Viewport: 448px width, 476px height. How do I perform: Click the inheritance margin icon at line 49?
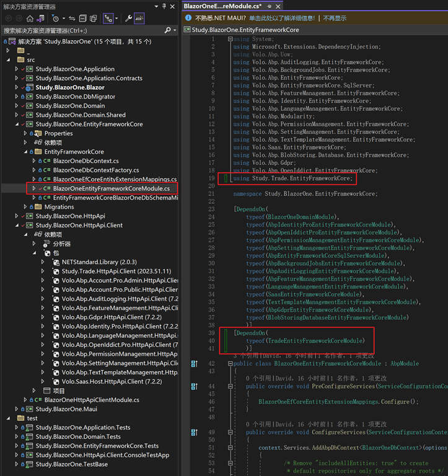point(194,432)
